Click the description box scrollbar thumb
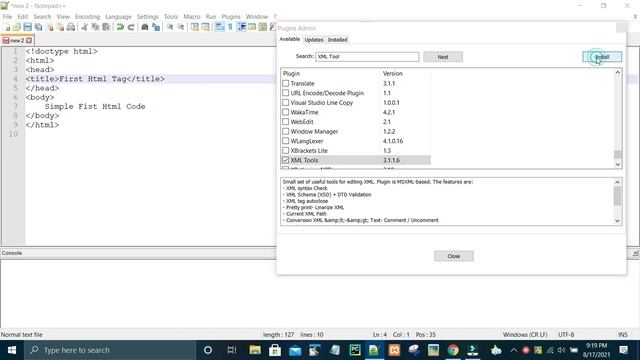The width and height of the screenshot is (640, 360). pyautogui.click(x=617, y=196)
